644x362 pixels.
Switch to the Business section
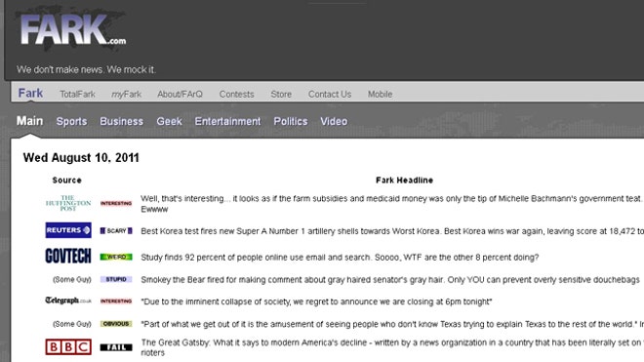(122, 121)
